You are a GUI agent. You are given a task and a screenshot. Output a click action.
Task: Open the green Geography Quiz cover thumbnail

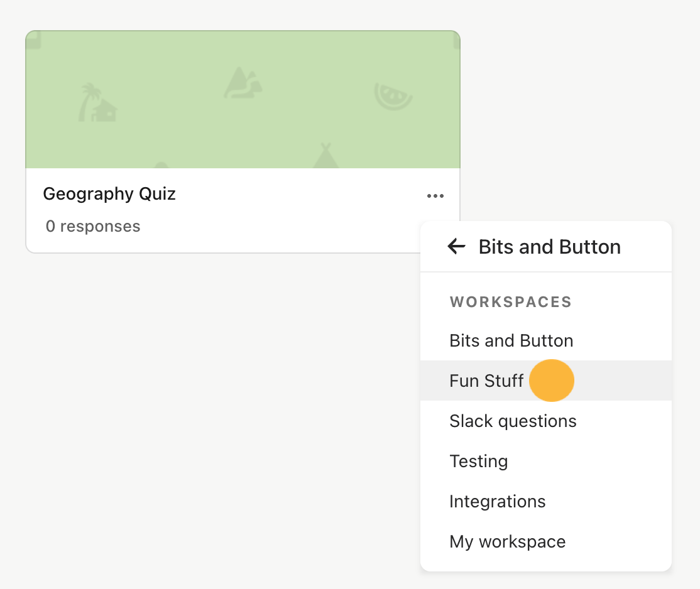coord(243,99)
